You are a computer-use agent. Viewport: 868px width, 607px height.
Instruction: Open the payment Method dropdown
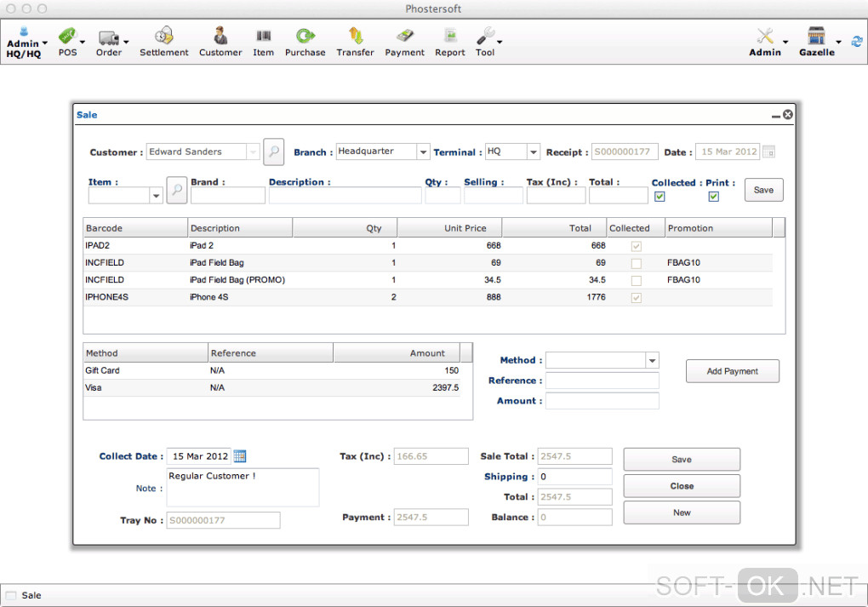(x=652, y=360)
